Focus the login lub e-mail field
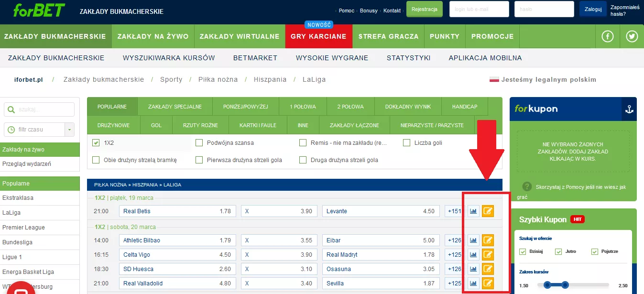The width and height of the screenshot is (644, 294). (x=480, y=9)
